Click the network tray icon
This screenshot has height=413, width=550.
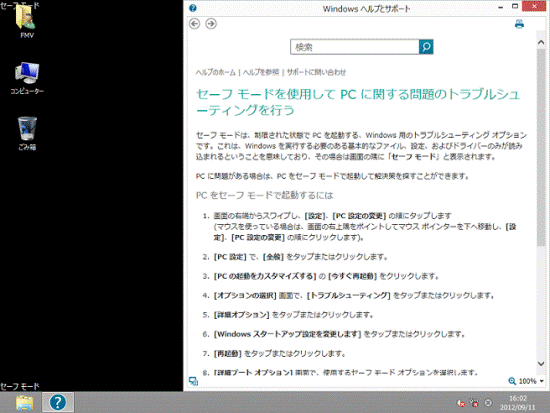coord(474,403)
